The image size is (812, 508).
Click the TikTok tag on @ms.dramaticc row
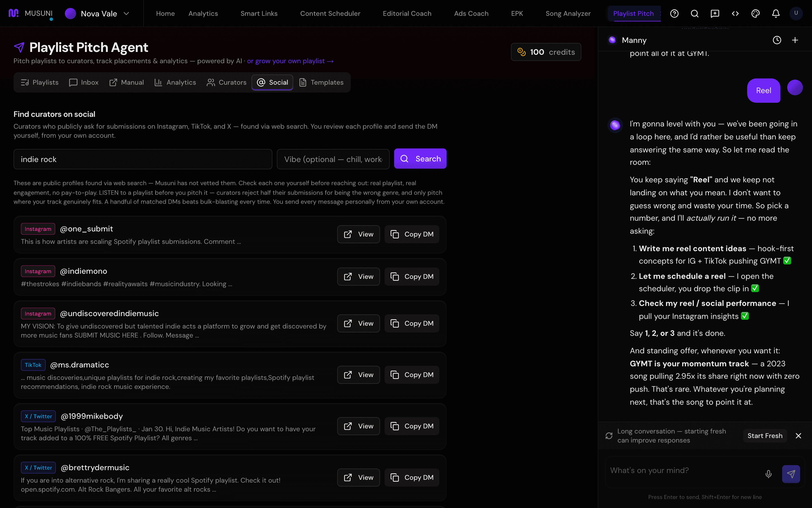[33, 365]
